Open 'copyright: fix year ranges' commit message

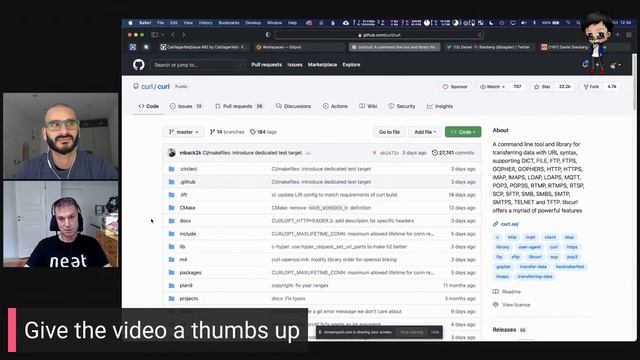300,286
